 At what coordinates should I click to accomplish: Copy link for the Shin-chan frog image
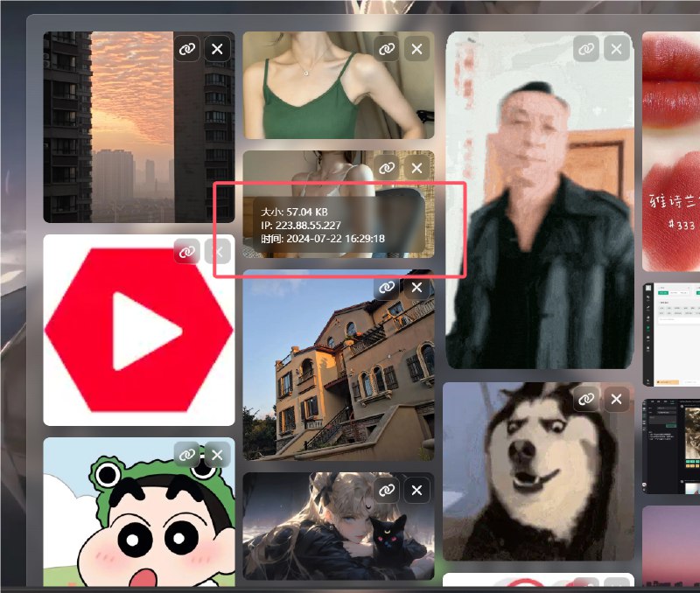pos(186,455)
